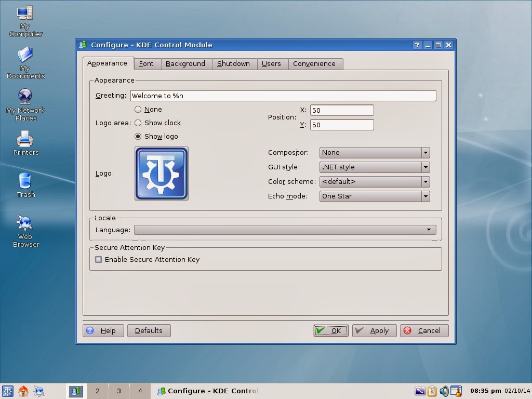Open the Compositor dropdown
532x399 pixels.
click(424, 152)
